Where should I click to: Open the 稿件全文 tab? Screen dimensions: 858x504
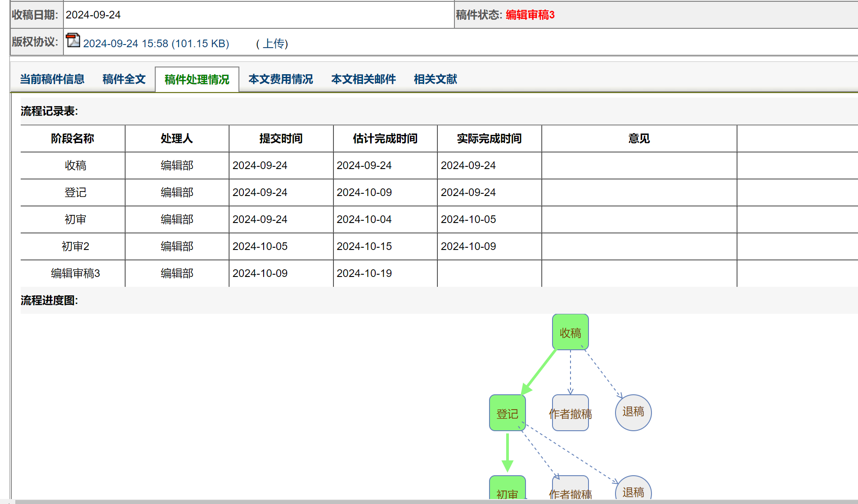(124, 80)
